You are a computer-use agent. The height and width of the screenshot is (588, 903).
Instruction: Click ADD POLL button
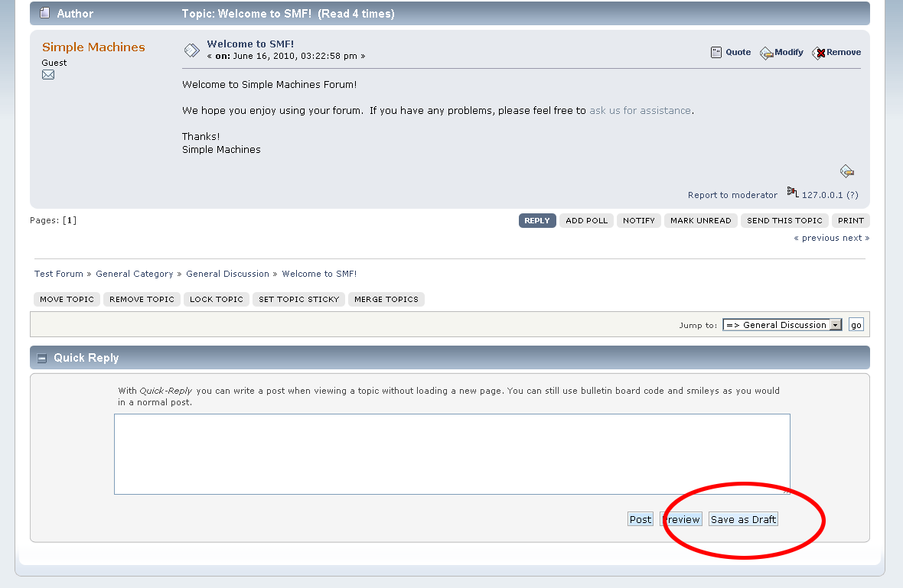point(586,221)
